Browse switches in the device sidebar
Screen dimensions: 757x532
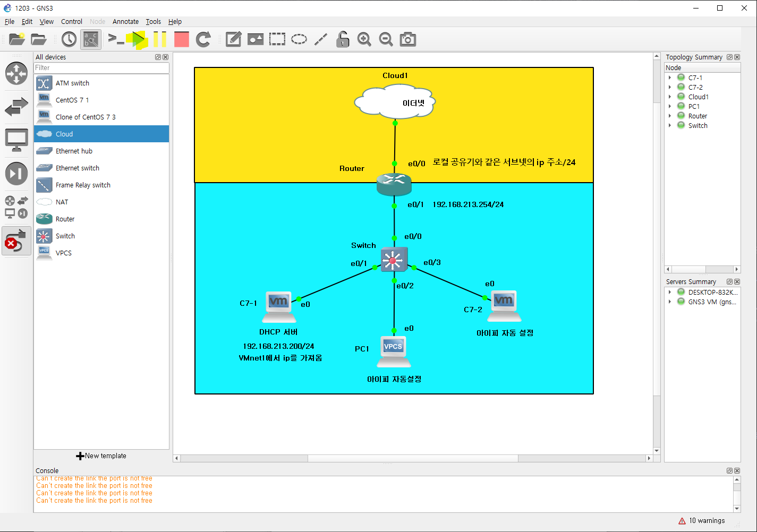[16, 107]
